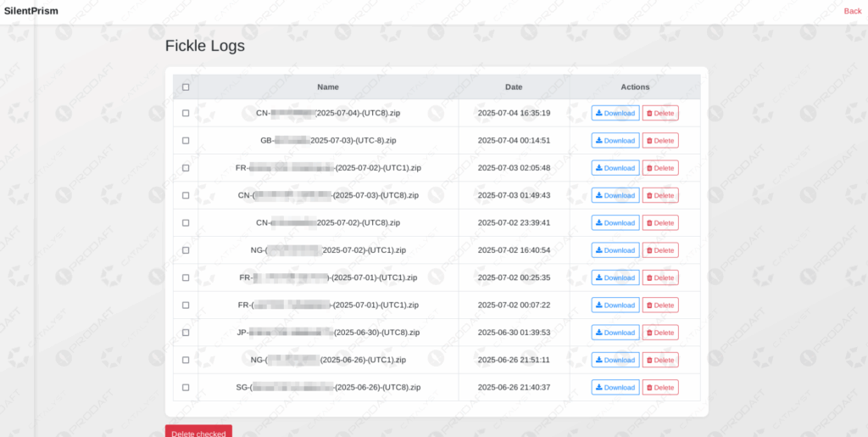868x437 pixels.
Task: Select checkbox for log dated 2025-07-02 00:07:22
Action: [x=186, y=305]
